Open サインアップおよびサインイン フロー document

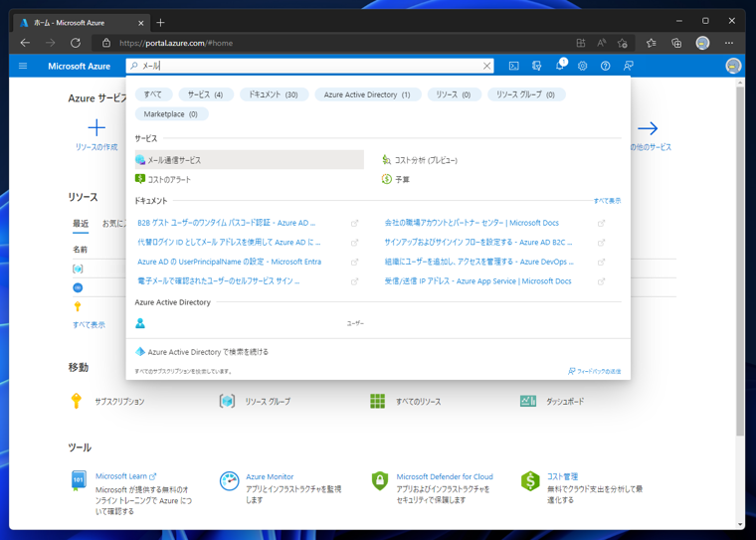coord(478,242)
